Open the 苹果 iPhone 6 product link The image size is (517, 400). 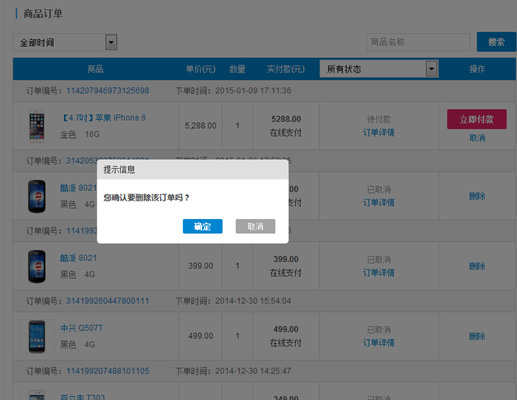[103, 118]
